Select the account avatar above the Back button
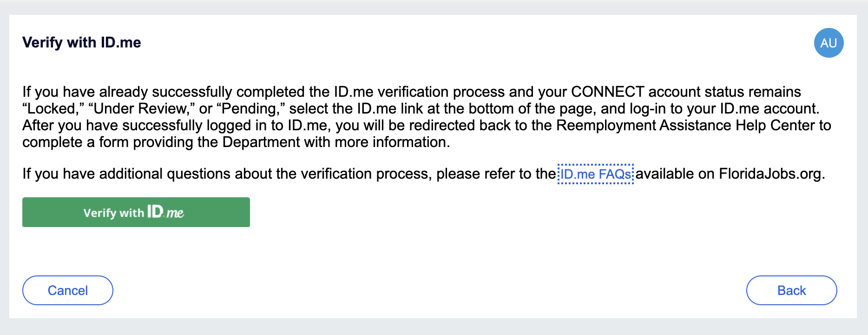The image size is (868, 335). point(829,43)
